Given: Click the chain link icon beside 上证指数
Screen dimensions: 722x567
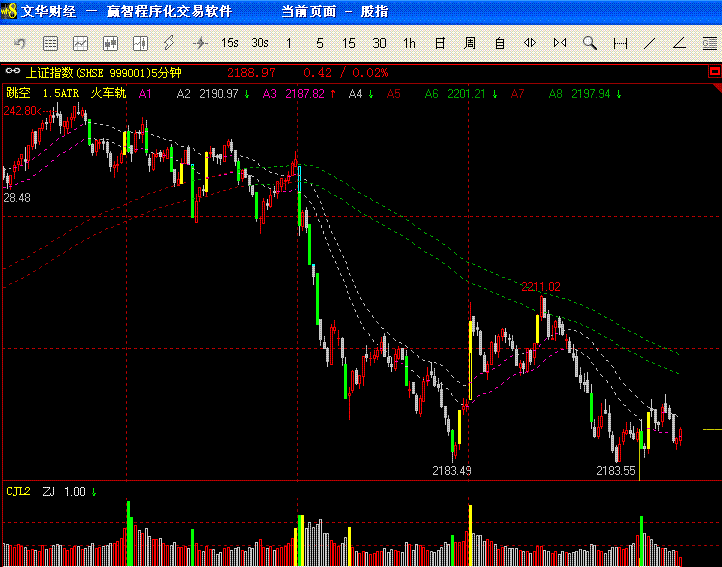Looking at the screenshot, I should point(13,72).
